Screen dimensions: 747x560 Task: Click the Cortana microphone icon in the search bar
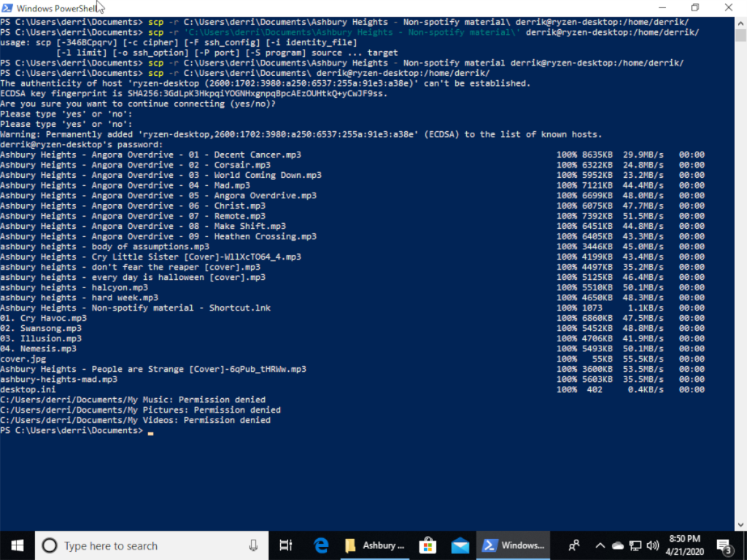tap(253, 545)
